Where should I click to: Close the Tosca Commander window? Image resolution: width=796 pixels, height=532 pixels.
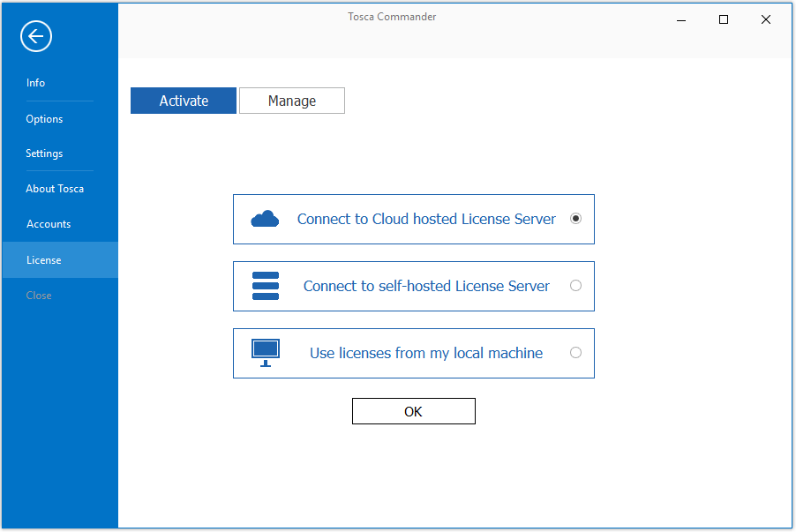(x=765, y=19)
